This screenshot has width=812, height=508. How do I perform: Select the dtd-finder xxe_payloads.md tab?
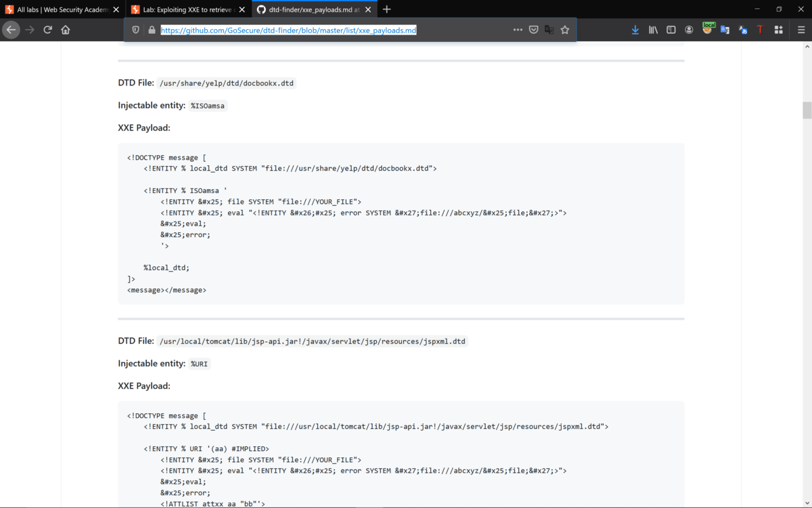point(315,9)
